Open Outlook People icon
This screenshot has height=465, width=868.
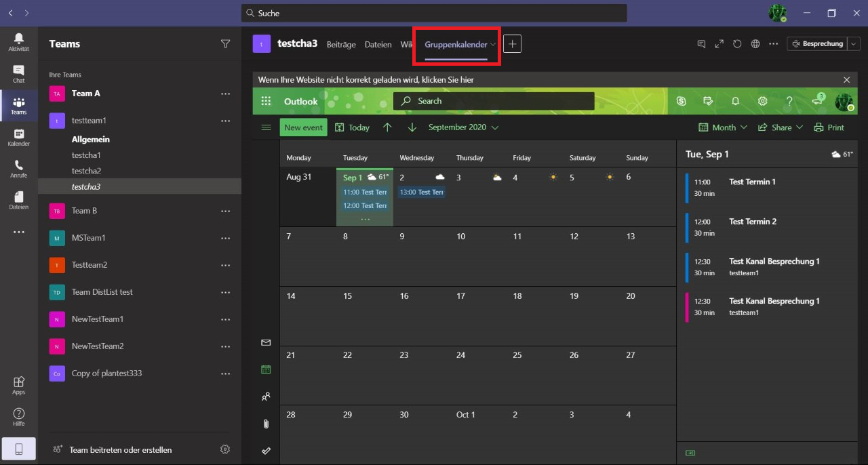(266, 397)
